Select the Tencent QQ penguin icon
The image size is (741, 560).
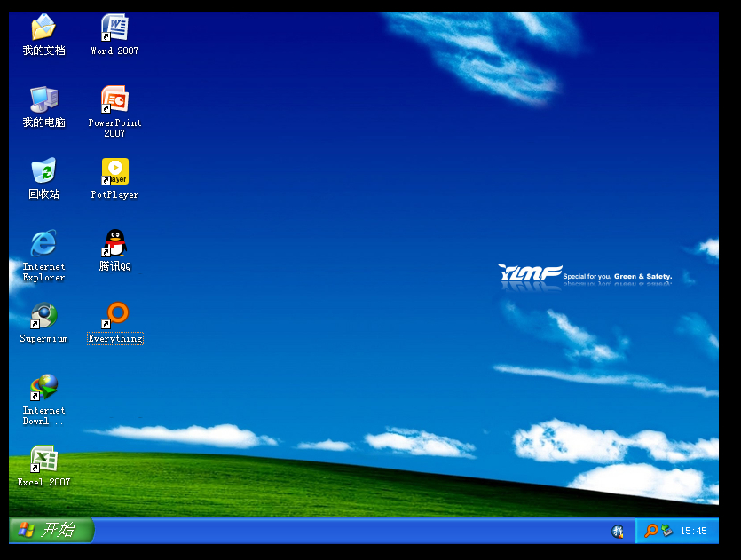(114, 243)
